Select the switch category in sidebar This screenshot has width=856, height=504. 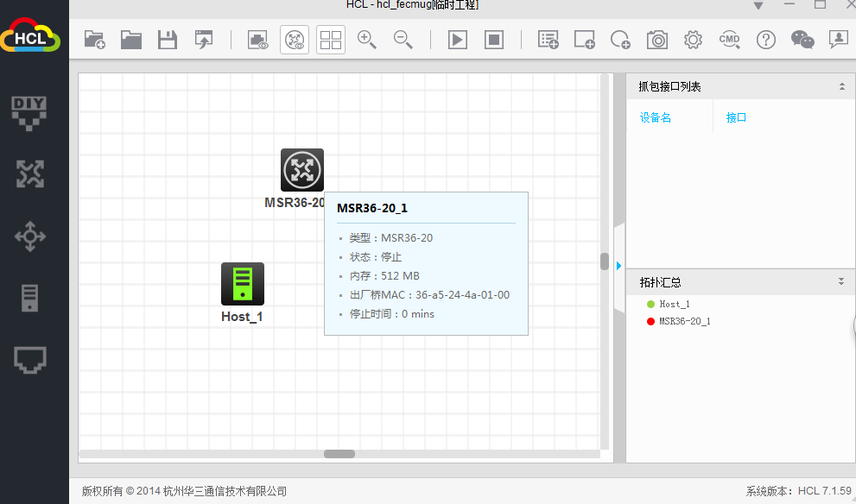[29, 236]
